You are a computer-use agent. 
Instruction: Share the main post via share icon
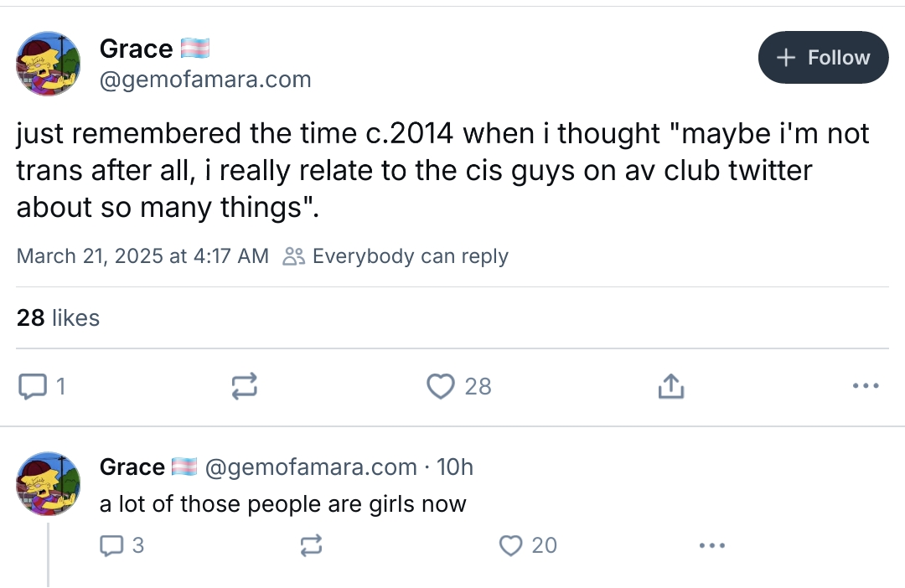[x=671, y=386]
